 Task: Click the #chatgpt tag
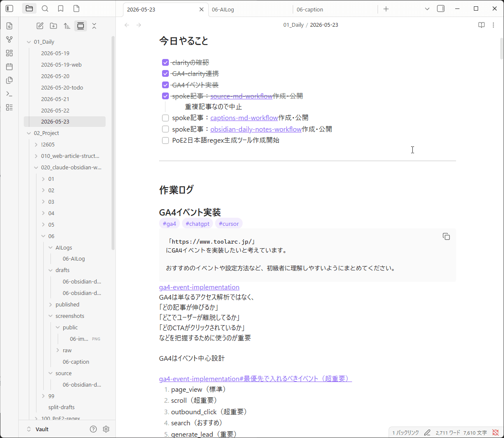(x=197, y=224)
